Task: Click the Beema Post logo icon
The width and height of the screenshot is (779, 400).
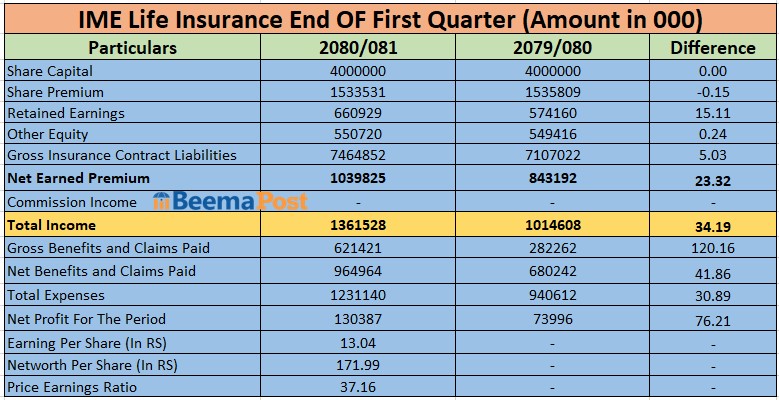Action: (161, 202)
